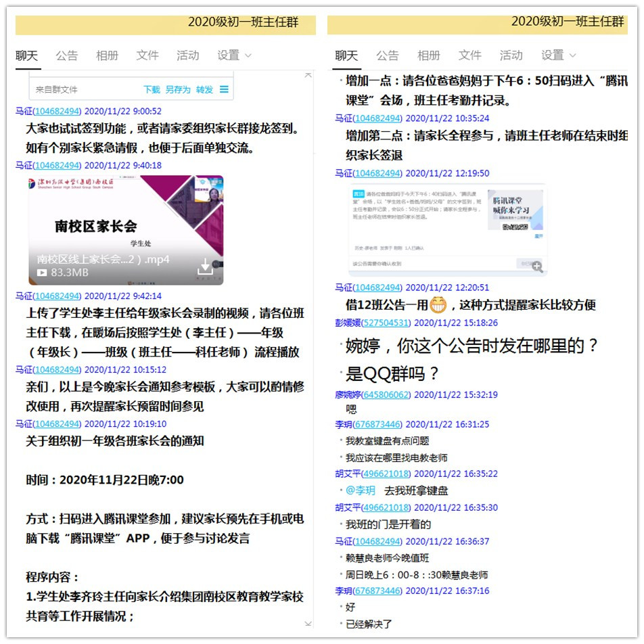This screenshot has width=644, height=644.
Task: Open 活动 tab in left window
Action: click(187, 55)
